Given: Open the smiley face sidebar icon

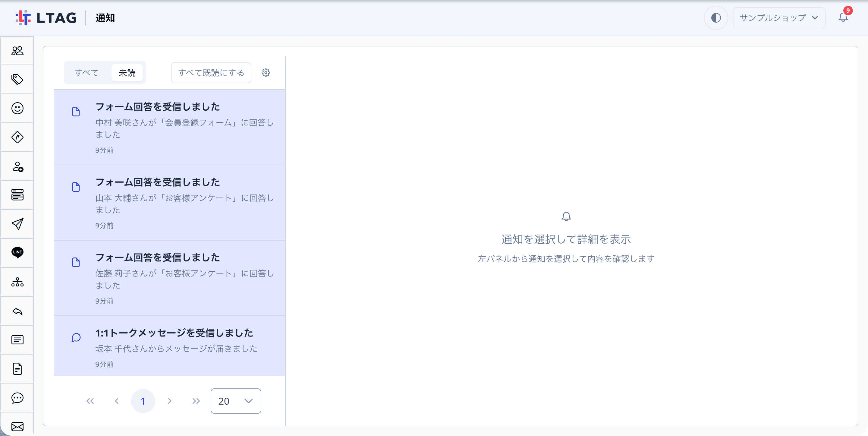Looking at the screenshot, I should [x=17, y=108].
